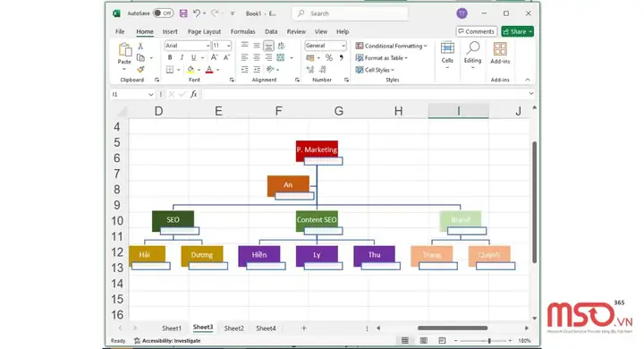Switch to the Insert tab

(x=170, y=31)
